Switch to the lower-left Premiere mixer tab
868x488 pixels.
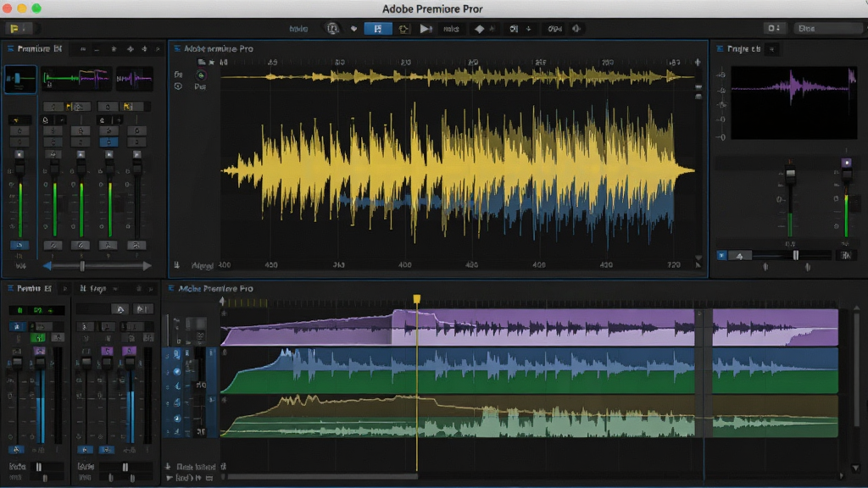[x=34, y=288]
